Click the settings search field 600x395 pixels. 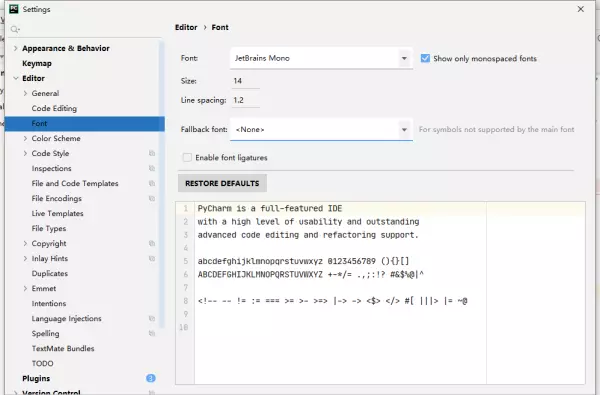(x=84, y=29)
